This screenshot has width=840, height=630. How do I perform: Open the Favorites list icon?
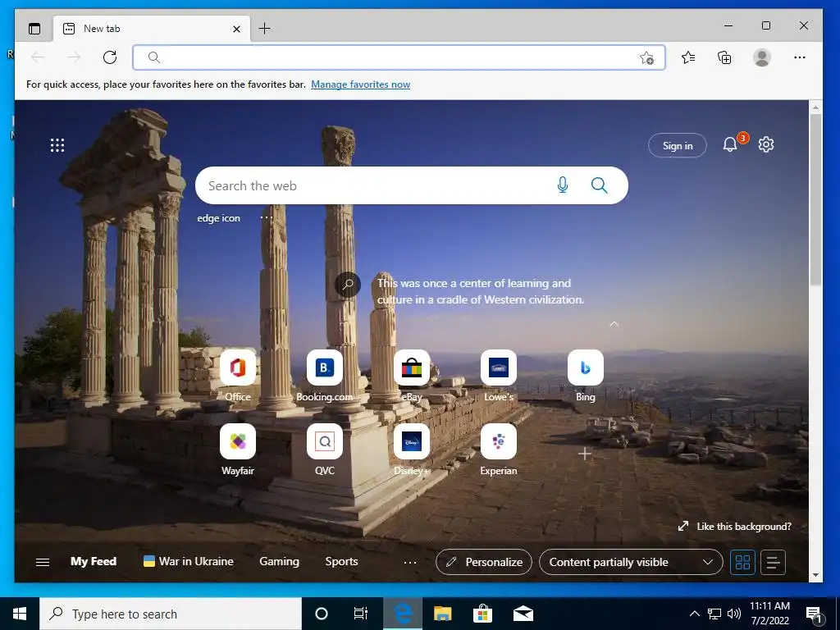688,57
